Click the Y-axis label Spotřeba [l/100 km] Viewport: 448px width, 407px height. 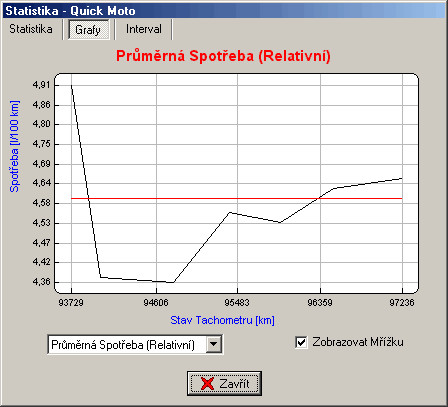tap(14, 146)
